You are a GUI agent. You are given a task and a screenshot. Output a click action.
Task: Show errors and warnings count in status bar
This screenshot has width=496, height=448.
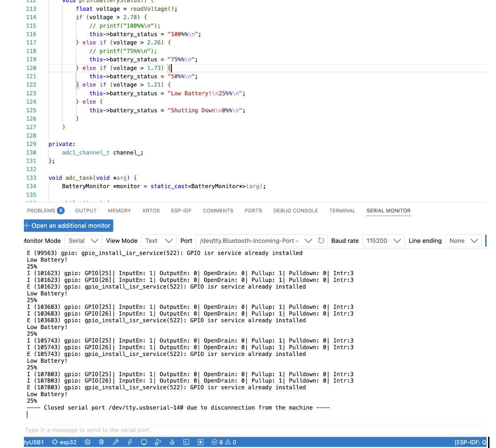(224, 442)
